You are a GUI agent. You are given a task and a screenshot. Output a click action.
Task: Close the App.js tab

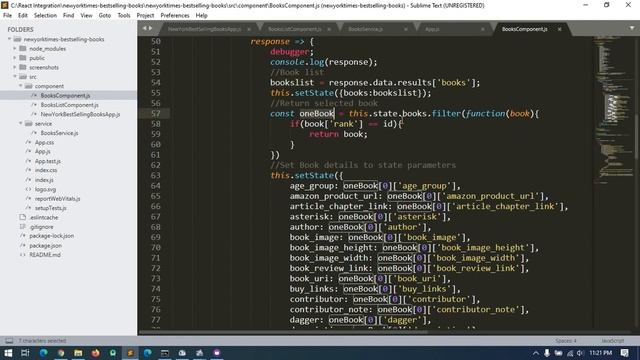482,29
